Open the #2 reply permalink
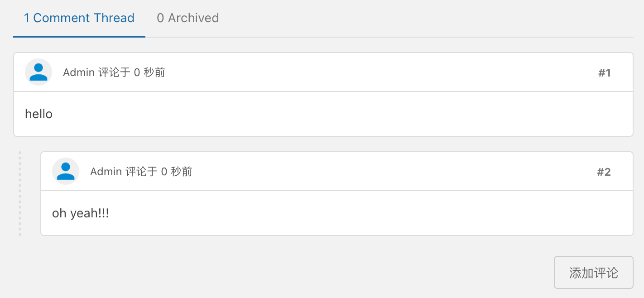 604,172
